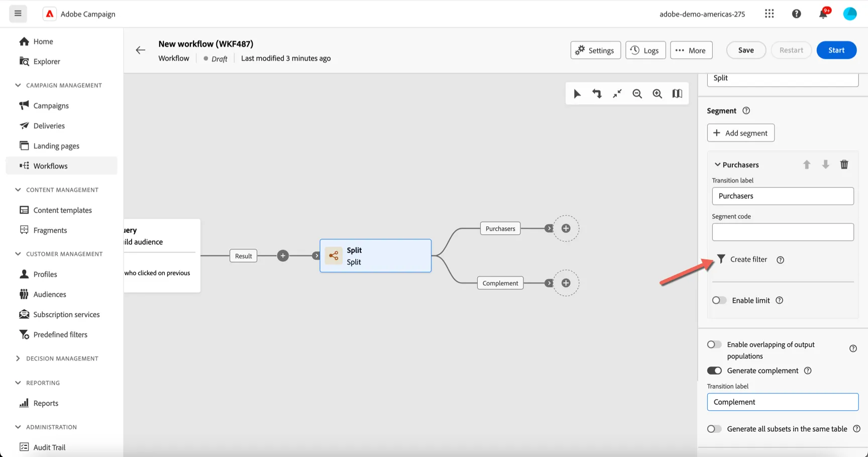Zoom in on the workflow canvas
The width and height of the screenshot is (868, 457).
pyautogui.click(x=657, y=94)
